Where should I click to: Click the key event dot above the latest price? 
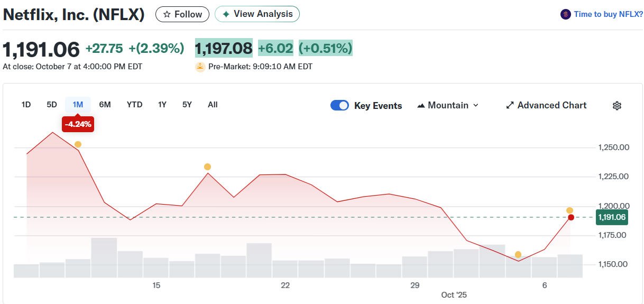tap(569, 210)
